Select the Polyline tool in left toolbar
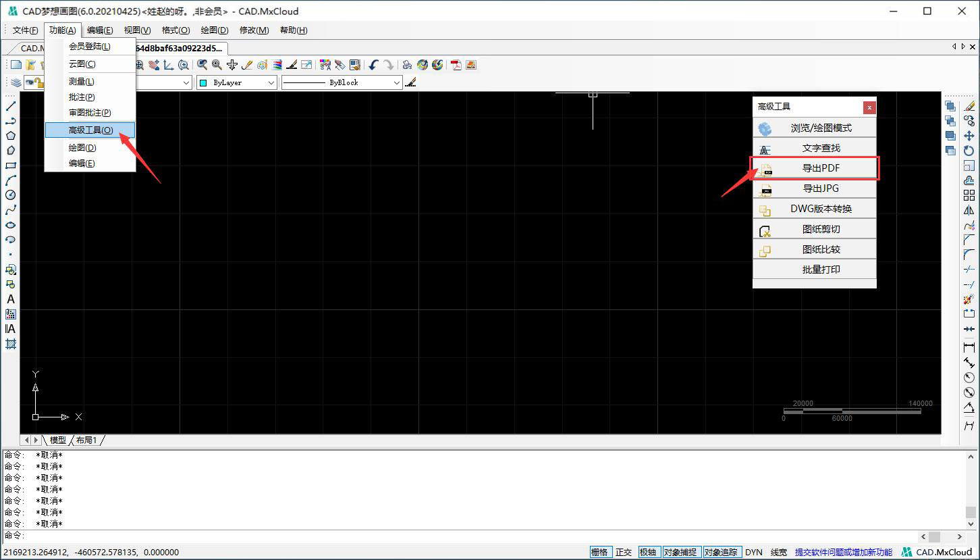The width and height of the screenshot is (980, 560). click(11, 121)
